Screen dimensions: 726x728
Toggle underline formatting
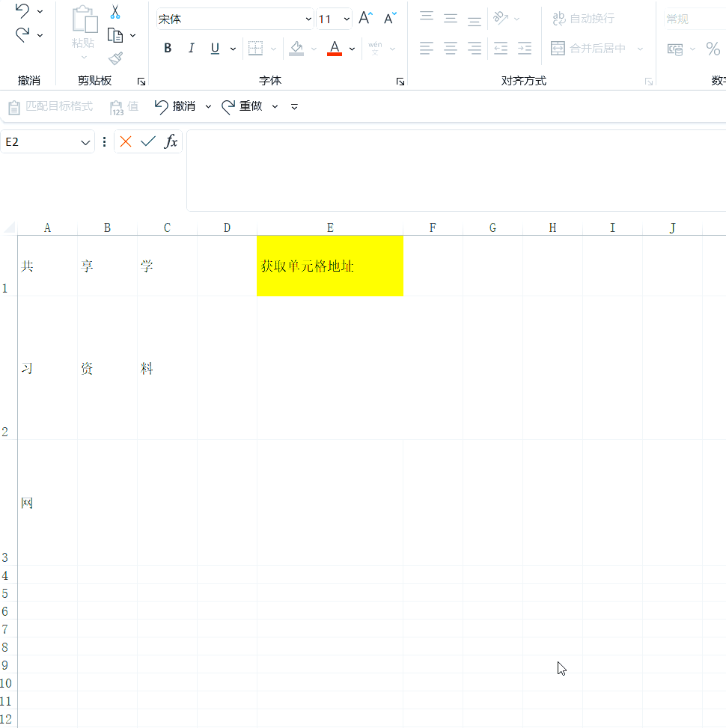pyautogui.click(x=215, y=49)
